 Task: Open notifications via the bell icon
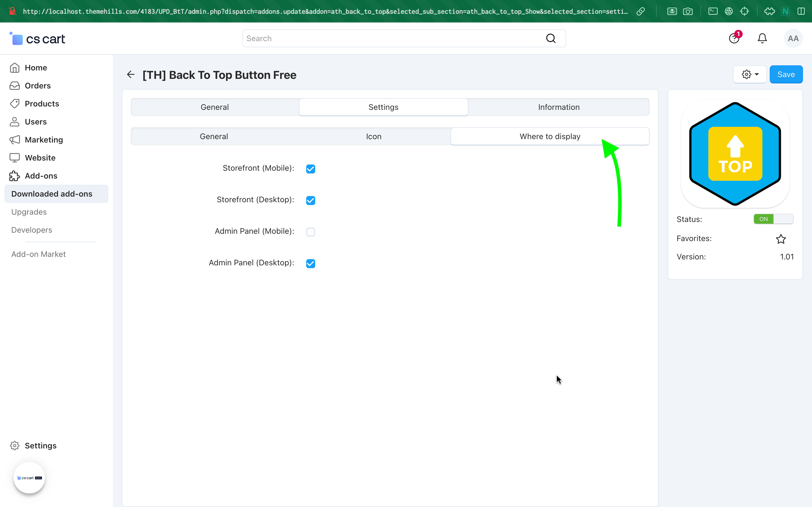762,38
